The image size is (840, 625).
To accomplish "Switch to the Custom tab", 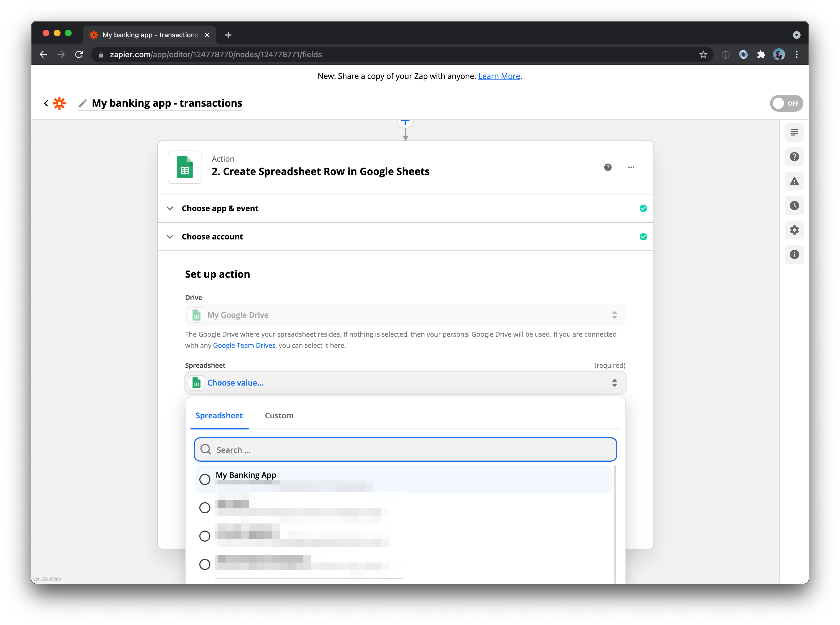I will pos(279,416).
